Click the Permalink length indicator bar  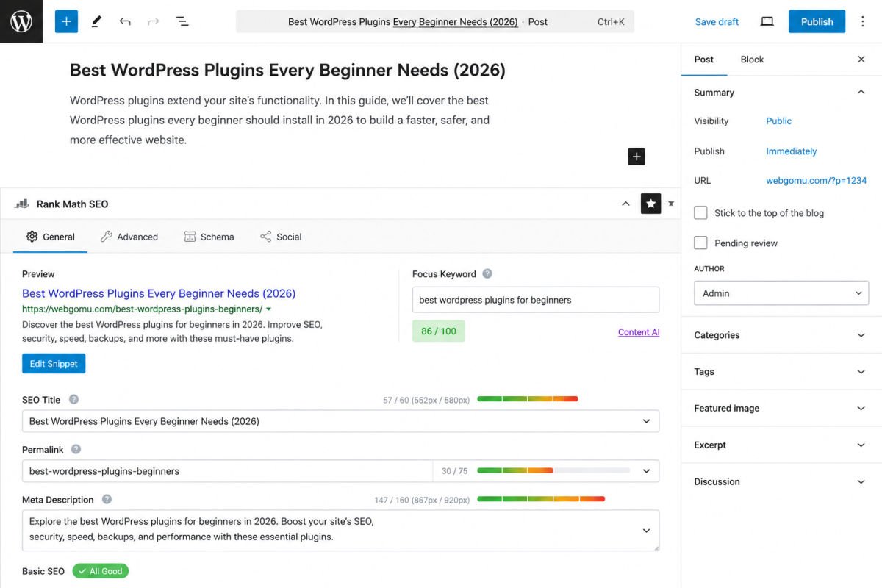[x=553, y=471]
